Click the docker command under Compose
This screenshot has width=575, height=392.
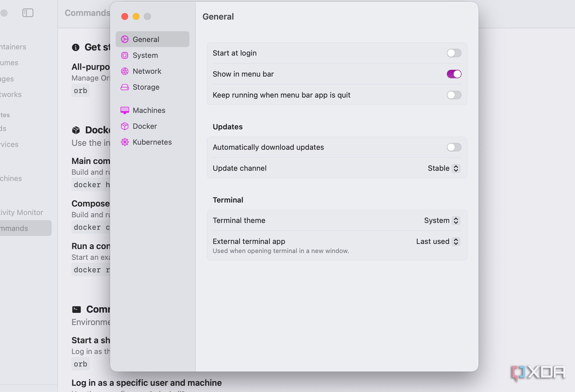[91, 227]
